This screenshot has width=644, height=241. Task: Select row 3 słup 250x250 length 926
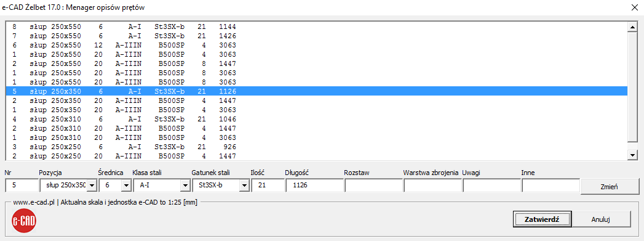[x=316, y=147]
